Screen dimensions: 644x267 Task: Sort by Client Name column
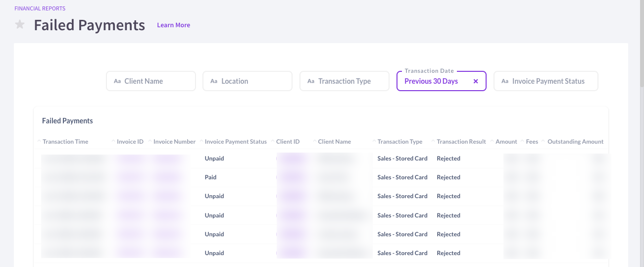[x=335, y=142]
